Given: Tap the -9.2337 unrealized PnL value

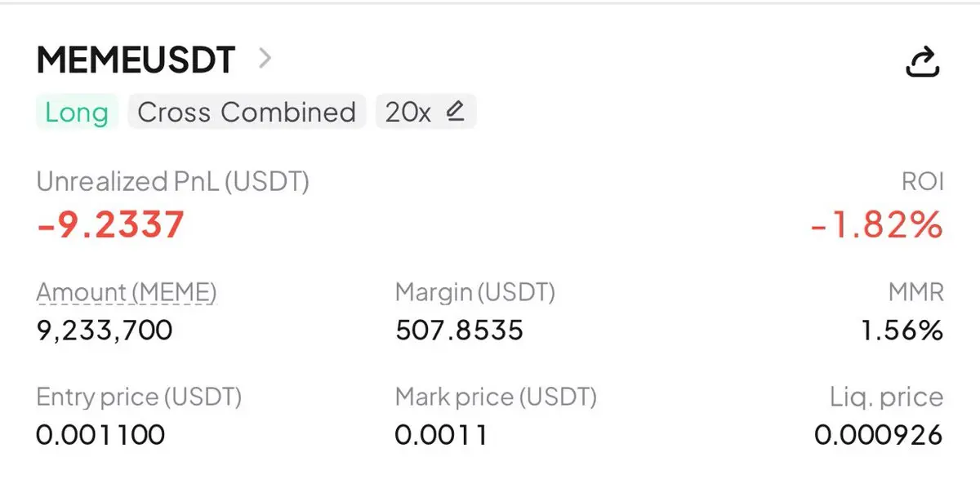Looking at the screenshot, I should pyautogui.click(x=110, y=224).
